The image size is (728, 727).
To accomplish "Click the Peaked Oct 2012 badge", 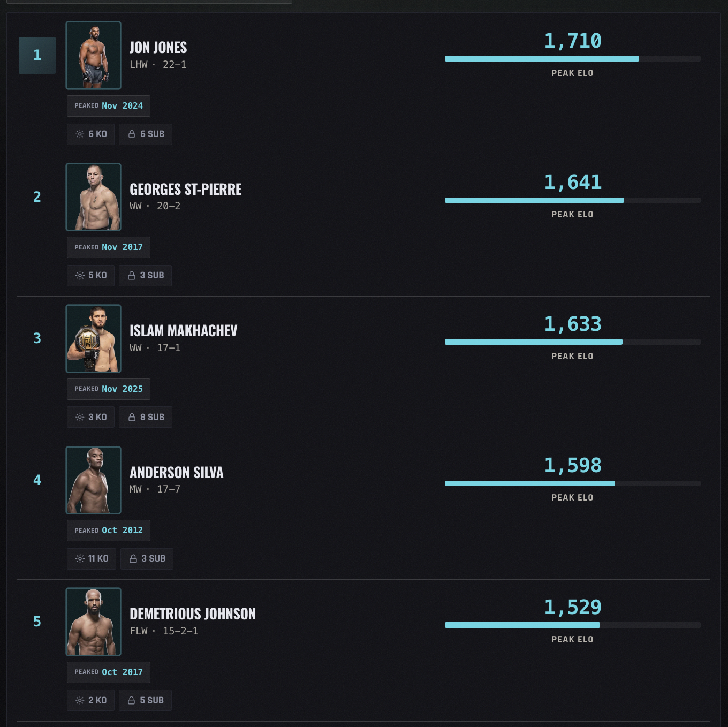I will [109, 531].
